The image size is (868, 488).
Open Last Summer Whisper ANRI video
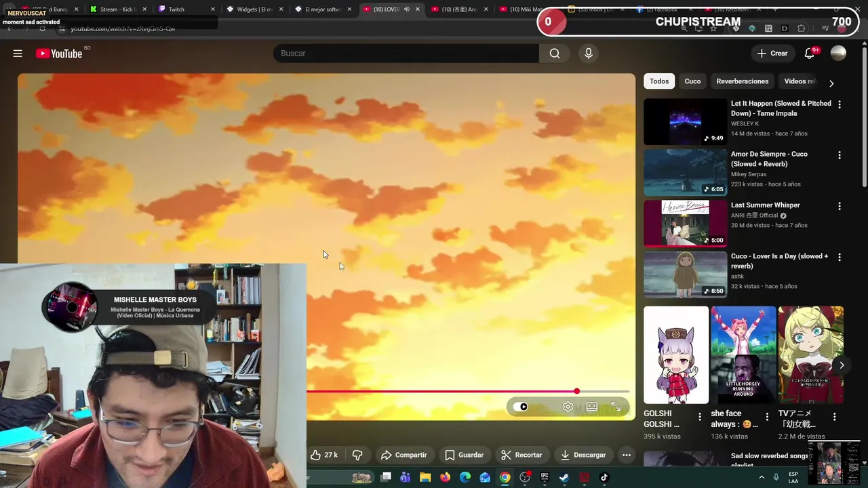coord(685,223)
